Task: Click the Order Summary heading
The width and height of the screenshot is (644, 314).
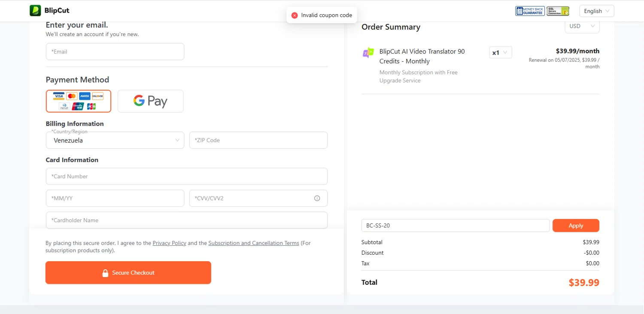Action: tap(391, 27)
